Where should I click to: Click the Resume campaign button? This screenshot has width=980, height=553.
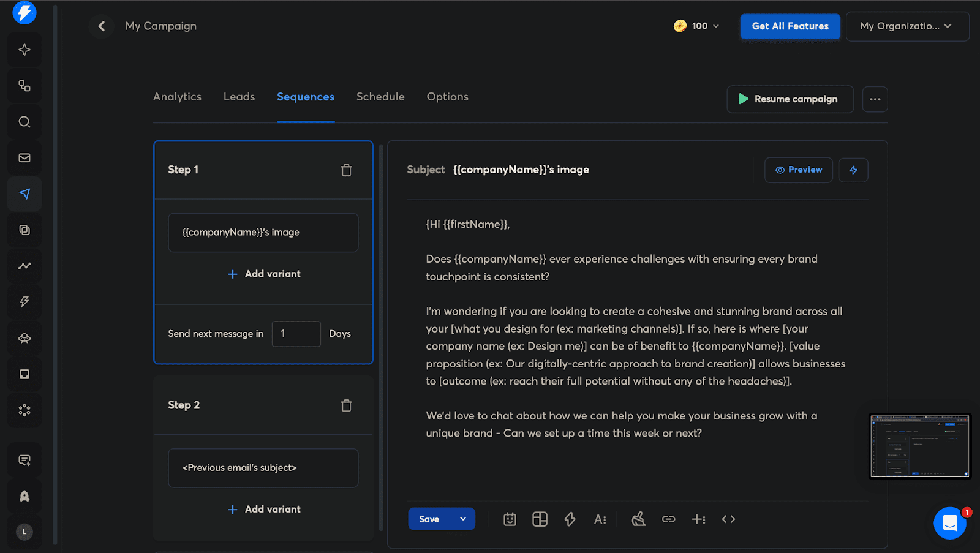[790, 99]
